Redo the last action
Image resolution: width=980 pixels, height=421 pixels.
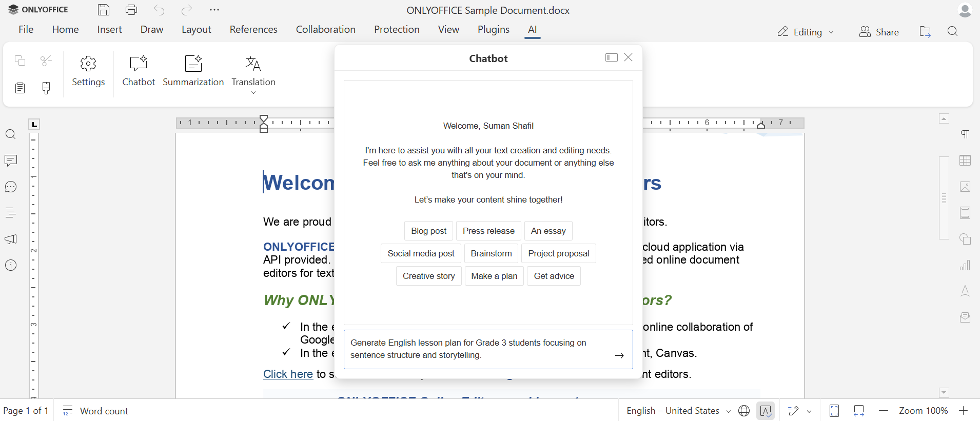click(187, 10)
